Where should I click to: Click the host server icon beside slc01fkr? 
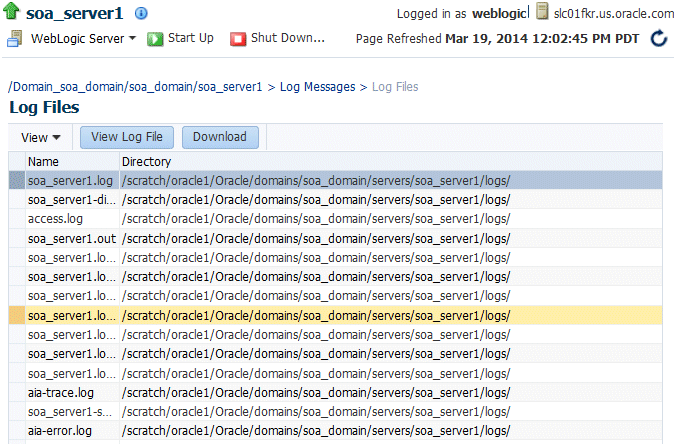tap(542, 11)
